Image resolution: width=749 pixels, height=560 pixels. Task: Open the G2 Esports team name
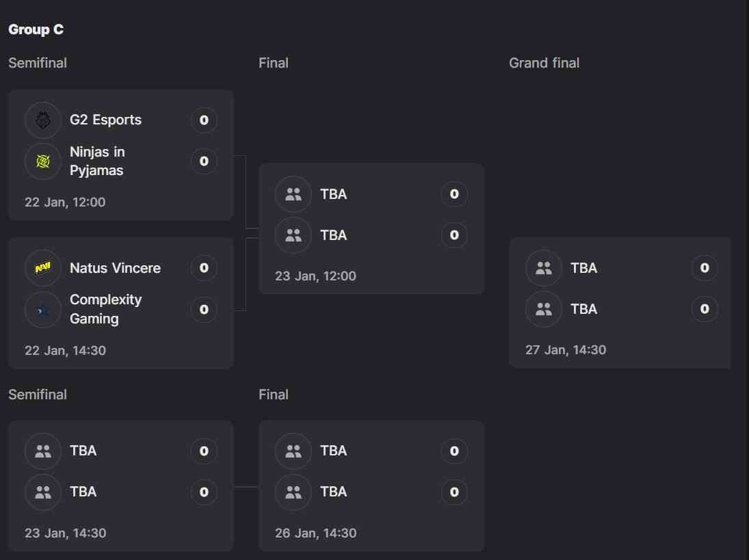tap(104, 120)
